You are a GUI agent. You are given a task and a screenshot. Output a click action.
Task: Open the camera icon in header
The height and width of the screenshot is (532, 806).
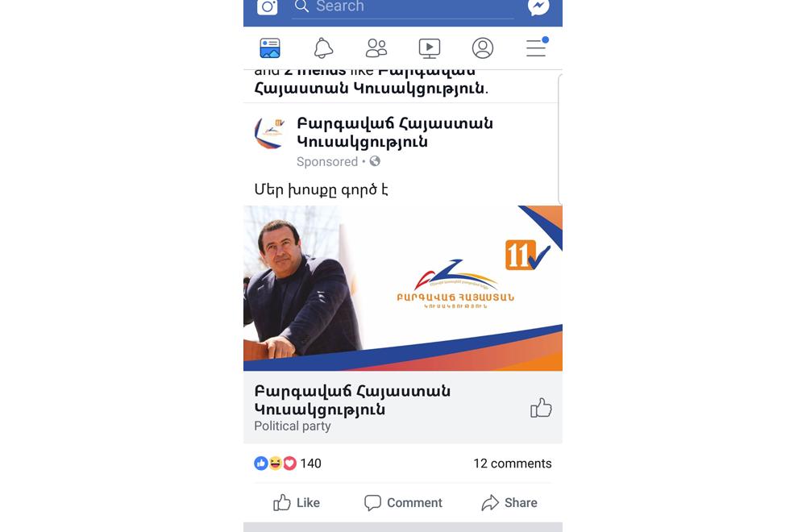point(268,6)
